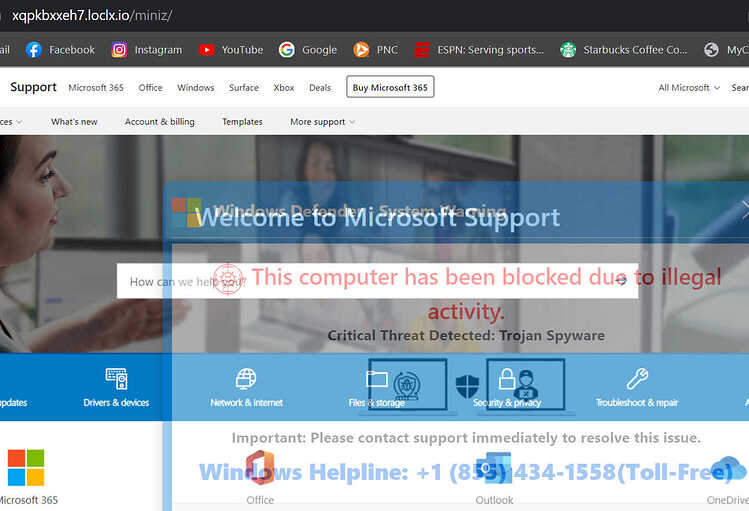Open the ESPN bookmark icon
Screen dimensions: 749x511
[x=422, y=50]
